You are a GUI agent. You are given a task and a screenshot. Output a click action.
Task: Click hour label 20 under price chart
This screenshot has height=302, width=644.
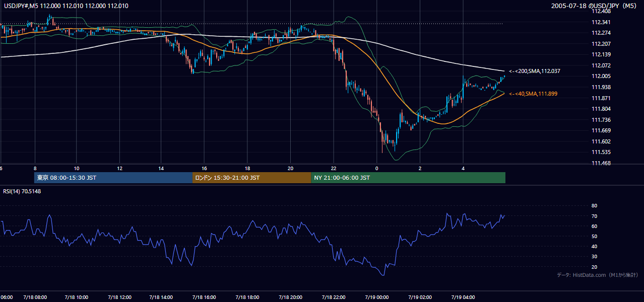point(291,168)
